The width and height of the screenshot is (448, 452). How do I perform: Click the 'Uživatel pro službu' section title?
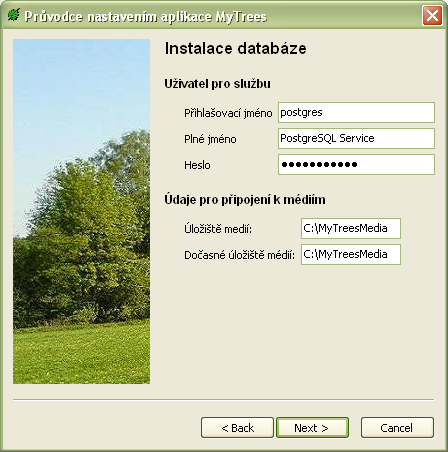coord(217,84)
